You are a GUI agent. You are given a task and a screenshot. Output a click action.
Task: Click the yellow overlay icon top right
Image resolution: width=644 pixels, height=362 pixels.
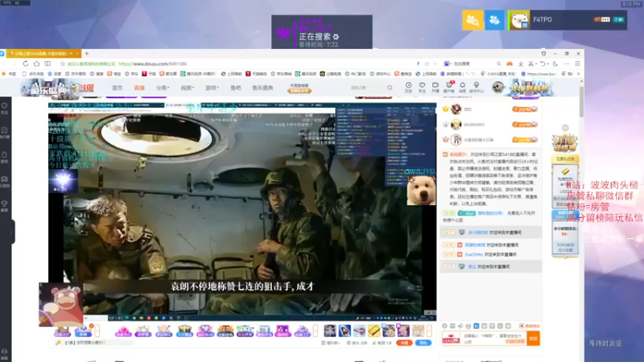tap(473, 19)
